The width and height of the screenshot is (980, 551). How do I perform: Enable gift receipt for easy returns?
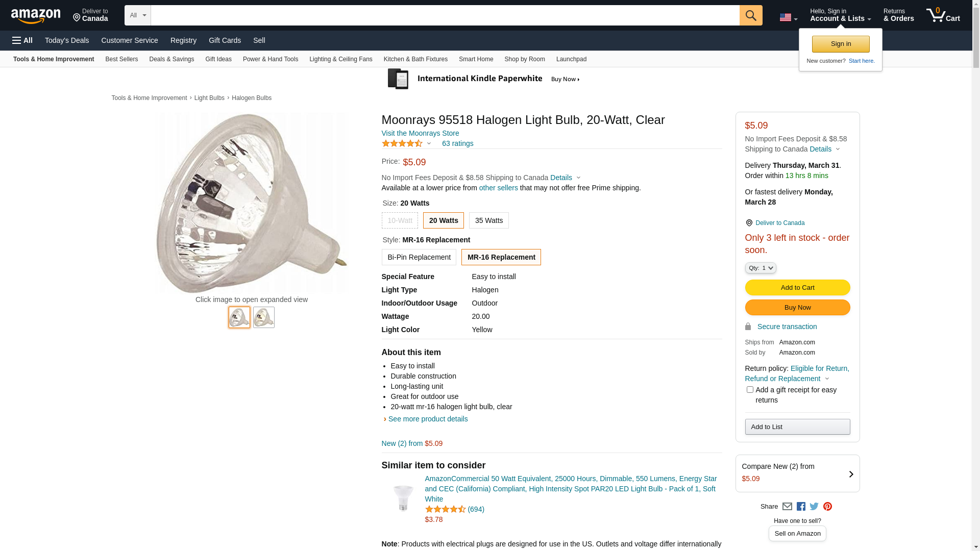(750, 390)
